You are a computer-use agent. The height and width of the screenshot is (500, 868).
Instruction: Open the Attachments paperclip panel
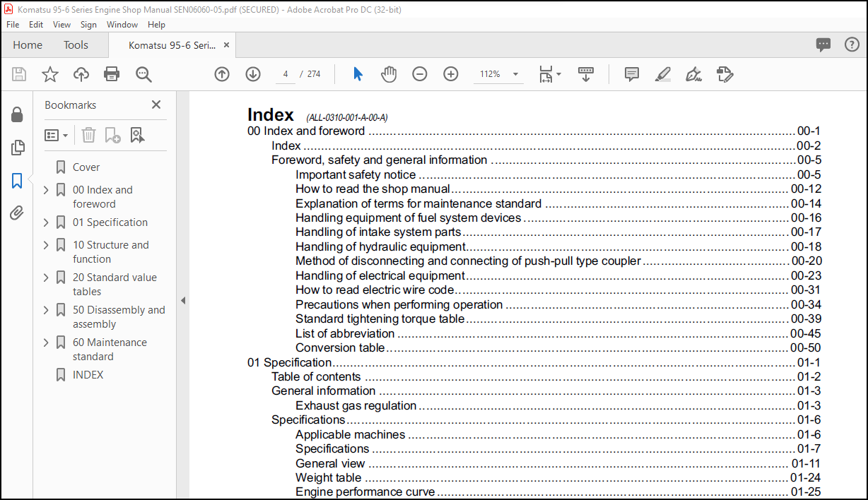(17, 213)
